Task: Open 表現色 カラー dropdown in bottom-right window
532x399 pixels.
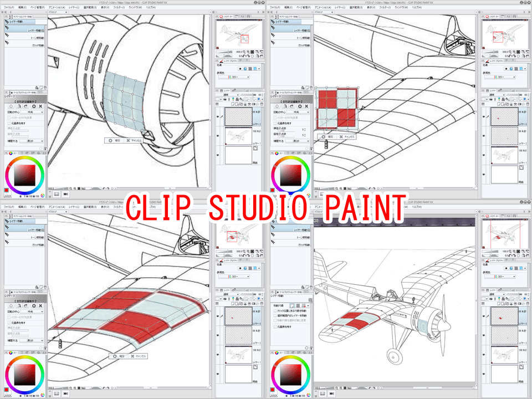Action: pos(500,277)
